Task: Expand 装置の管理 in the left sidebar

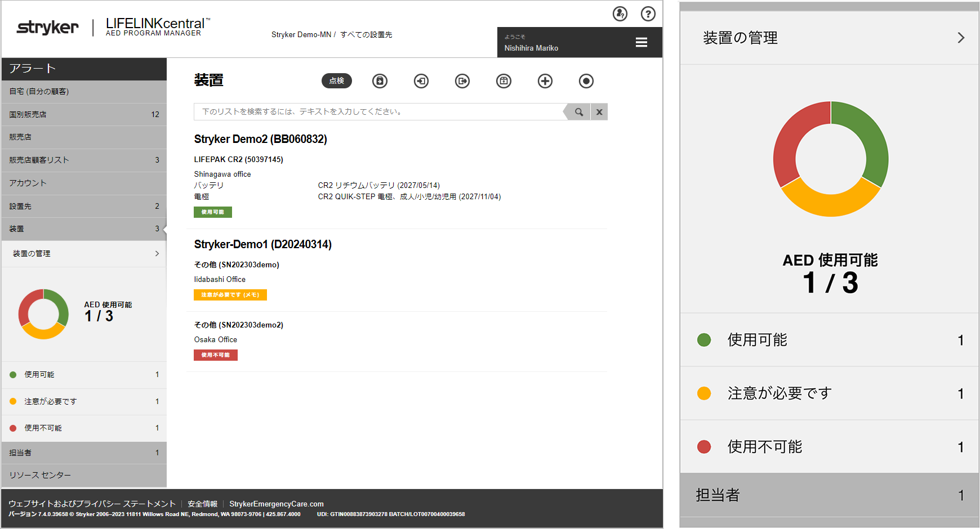Action: tap(84, 254)
